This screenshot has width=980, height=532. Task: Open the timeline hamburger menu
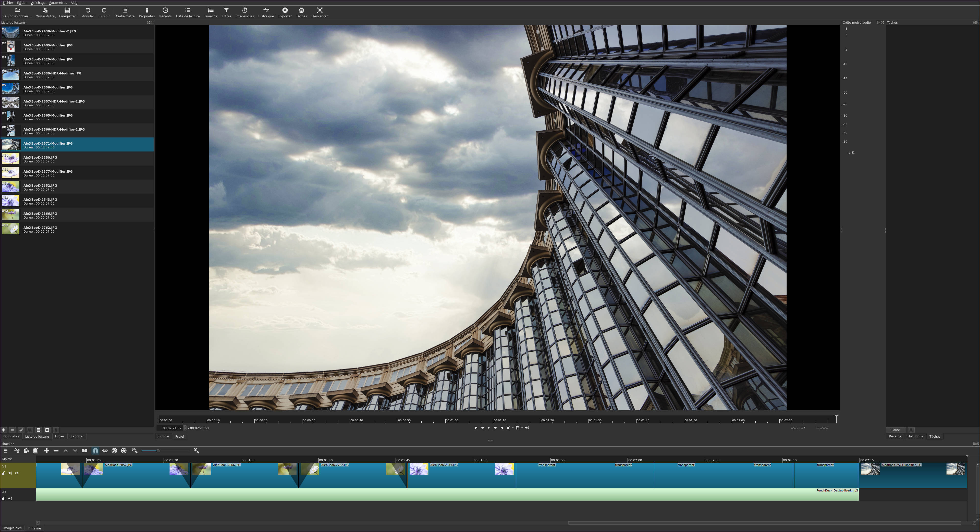pos(6,451)
